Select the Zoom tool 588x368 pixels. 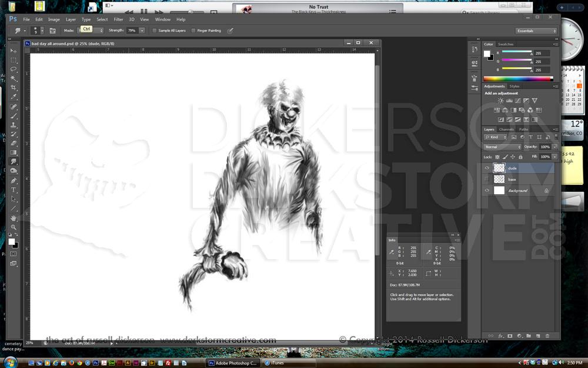[14, 227]
